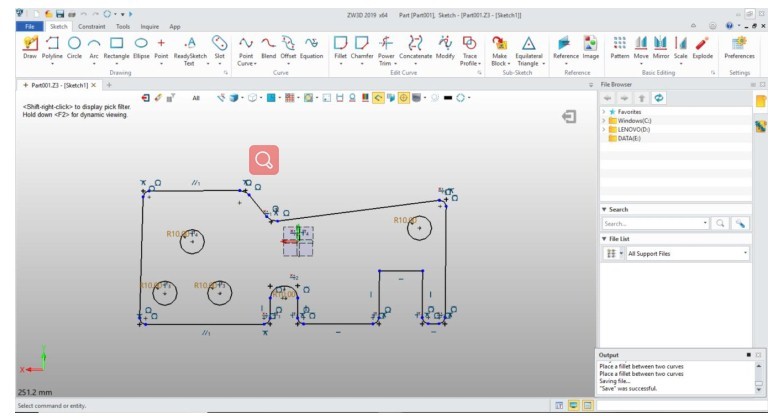Click the Chamfer tool icon
Screen dimensions: 776x416
click(362, 44)
